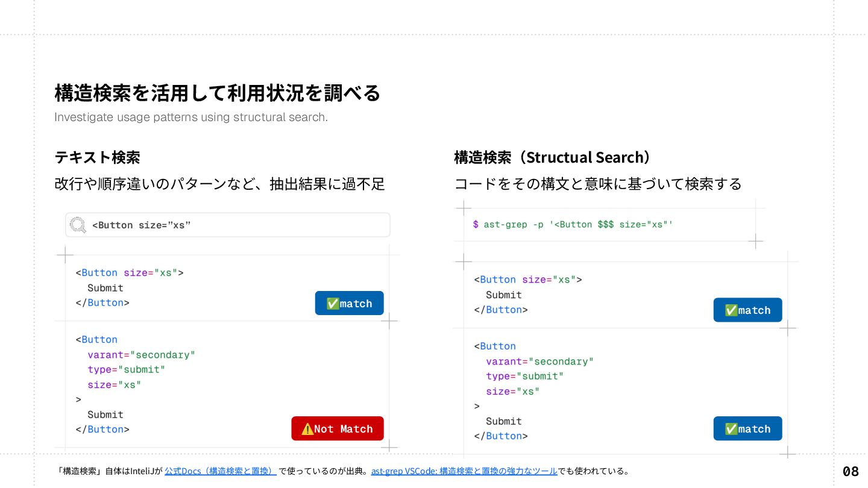Click the 改行や順序違いのパターン description line
The image size is (868, 488).
[x=219, y=184]
